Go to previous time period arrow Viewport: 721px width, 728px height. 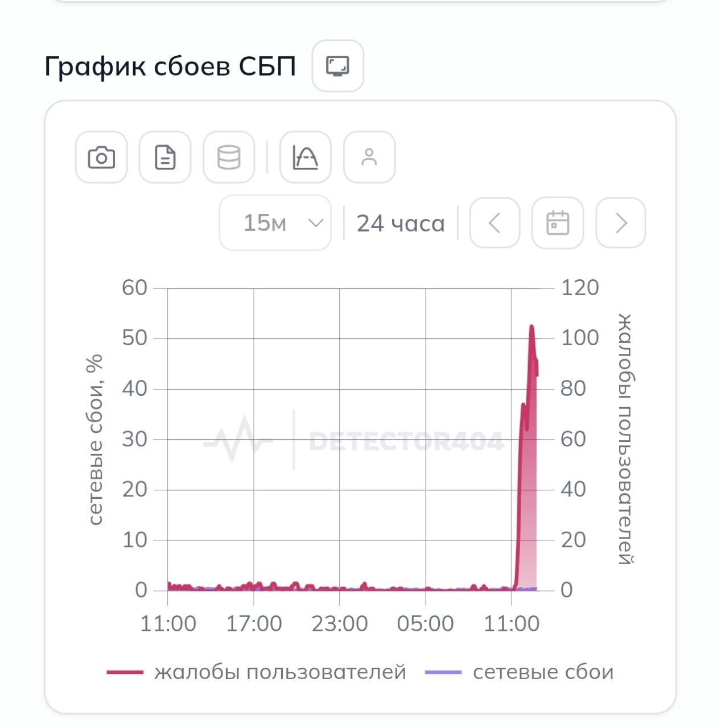[x=495, y=223]
